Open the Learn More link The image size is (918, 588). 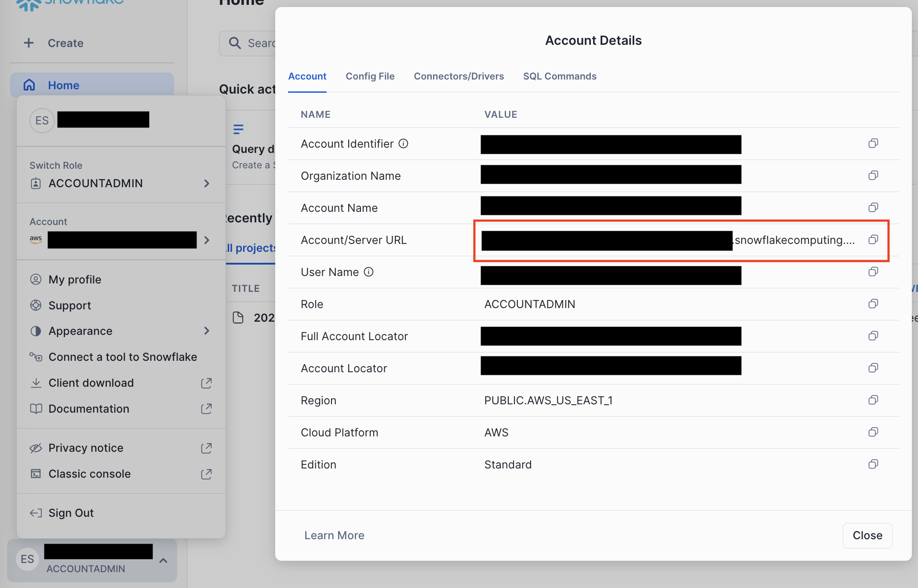334,535
